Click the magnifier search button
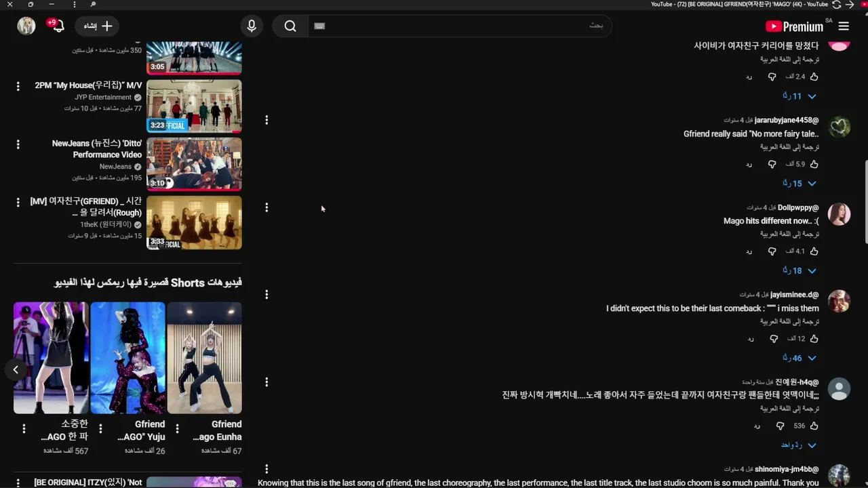Image resolution: width=868 pixels, height=488 pixels. pos(290,26)
